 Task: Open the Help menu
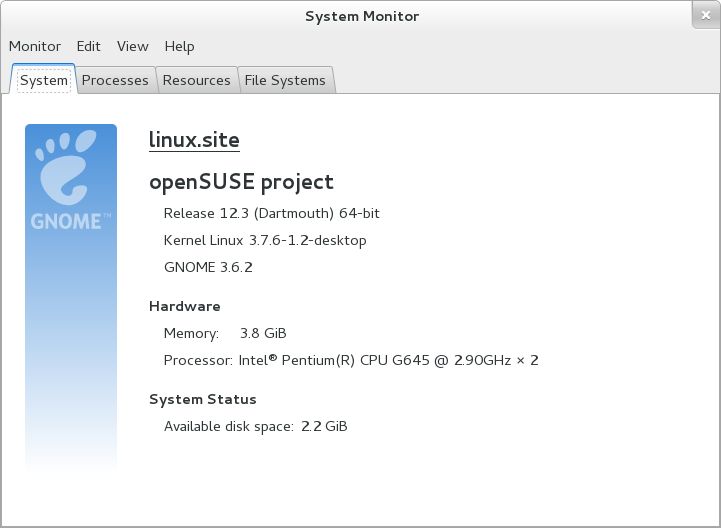point(180,46)
